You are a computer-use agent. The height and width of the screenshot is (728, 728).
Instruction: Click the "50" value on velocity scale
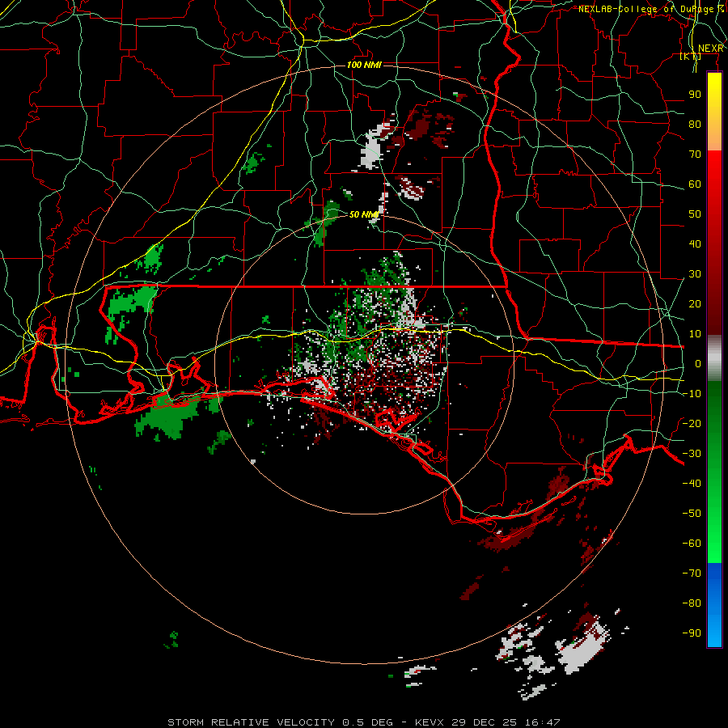[x=695, y=214]
